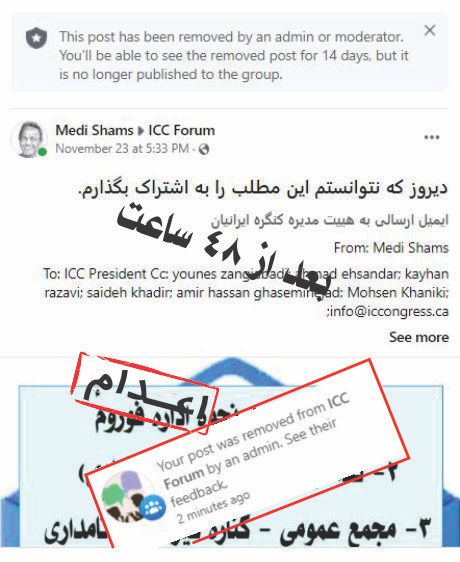Click the 'From: Medi Shams' line in post
This screenshot has width=460, height=562.
point(391,248)
